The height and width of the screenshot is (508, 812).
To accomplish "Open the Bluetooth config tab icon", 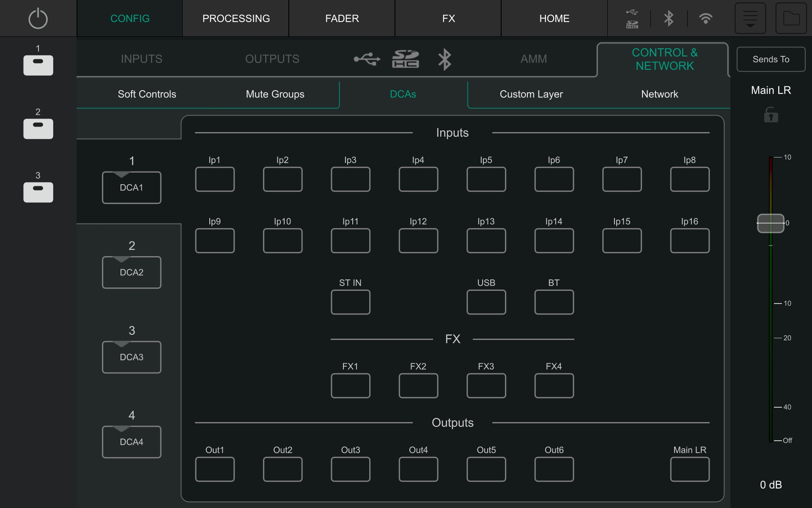I will point(444,59).
